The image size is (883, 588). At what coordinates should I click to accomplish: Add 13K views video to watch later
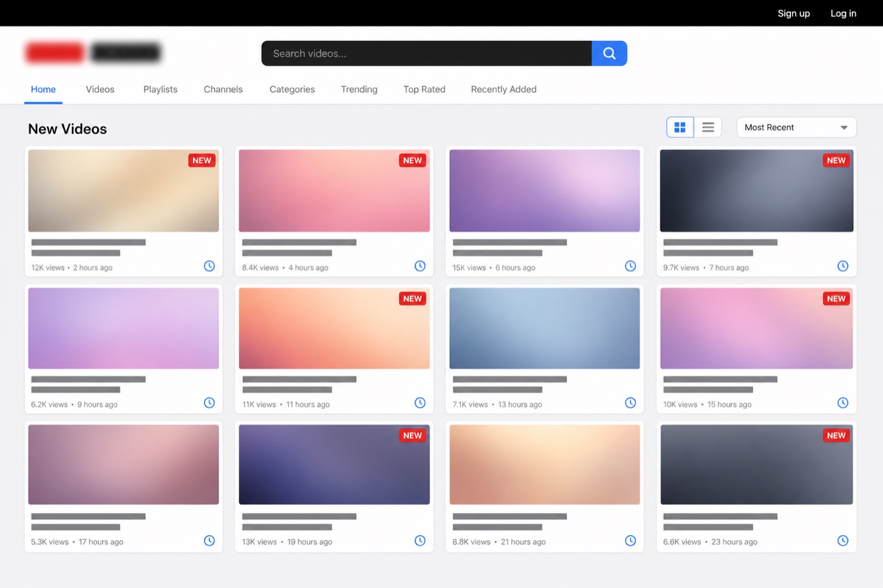[x=420, y=541]
